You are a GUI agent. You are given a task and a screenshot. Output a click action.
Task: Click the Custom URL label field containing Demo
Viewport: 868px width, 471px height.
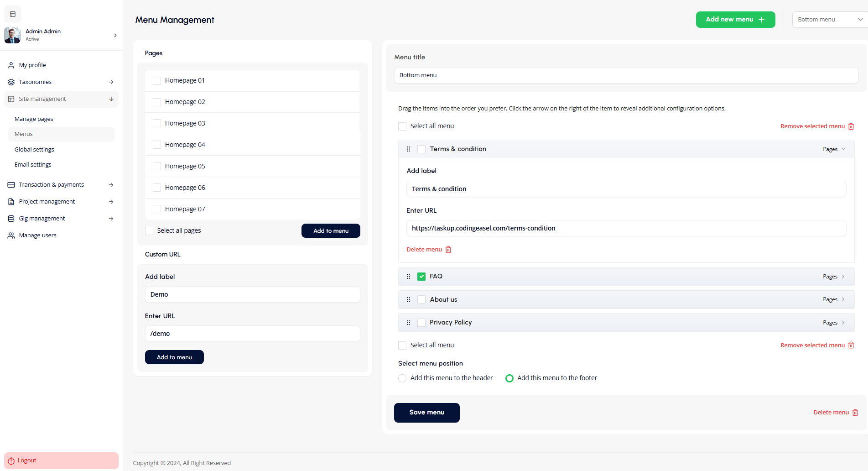pyautogui.click(x=252, y=294)
